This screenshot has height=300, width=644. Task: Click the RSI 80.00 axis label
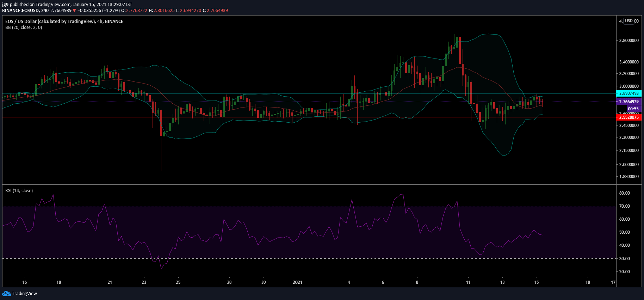click(624, 193)
